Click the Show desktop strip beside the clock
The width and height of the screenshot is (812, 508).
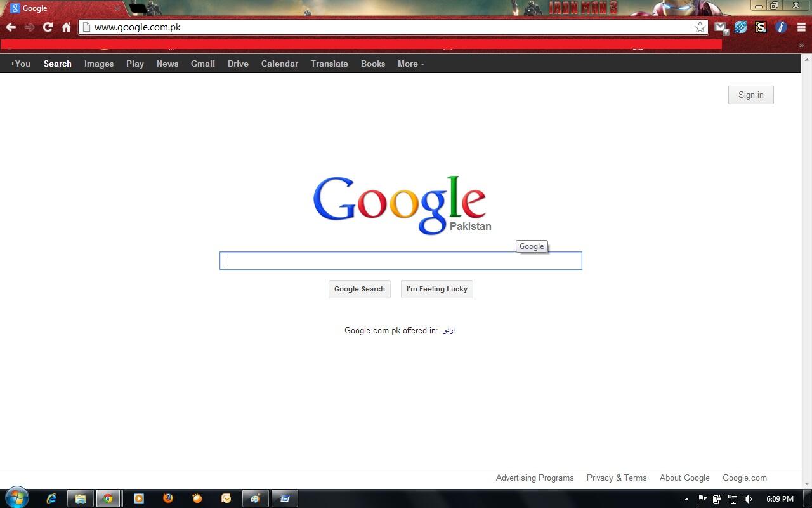pos(807,498)
